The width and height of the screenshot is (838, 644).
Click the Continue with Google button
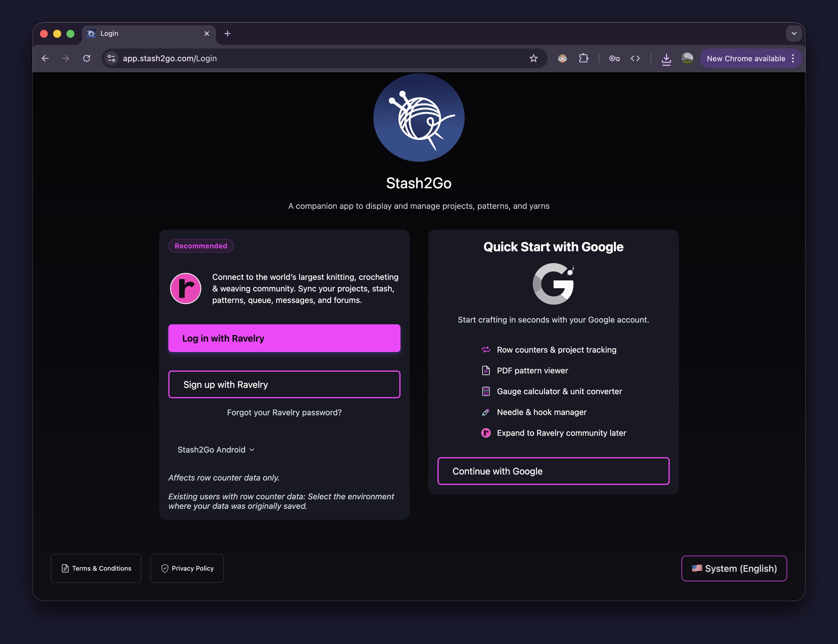pos(553,471)
